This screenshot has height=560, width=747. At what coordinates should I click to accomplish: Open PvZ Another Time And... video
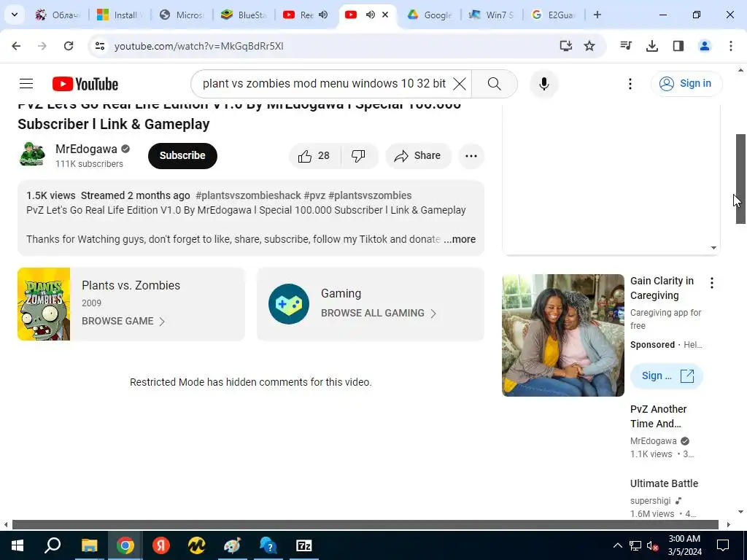659,416
